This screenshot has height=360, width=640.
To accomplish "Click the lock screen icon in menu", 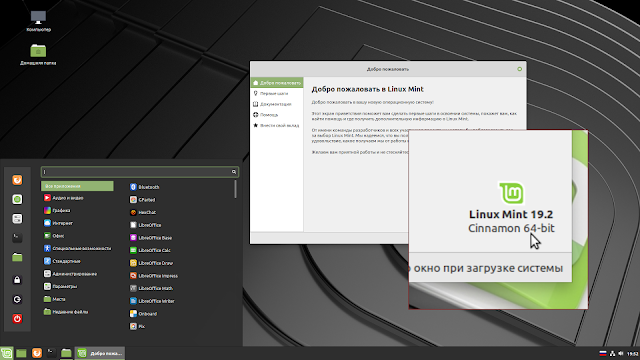I will coord(17,280).
